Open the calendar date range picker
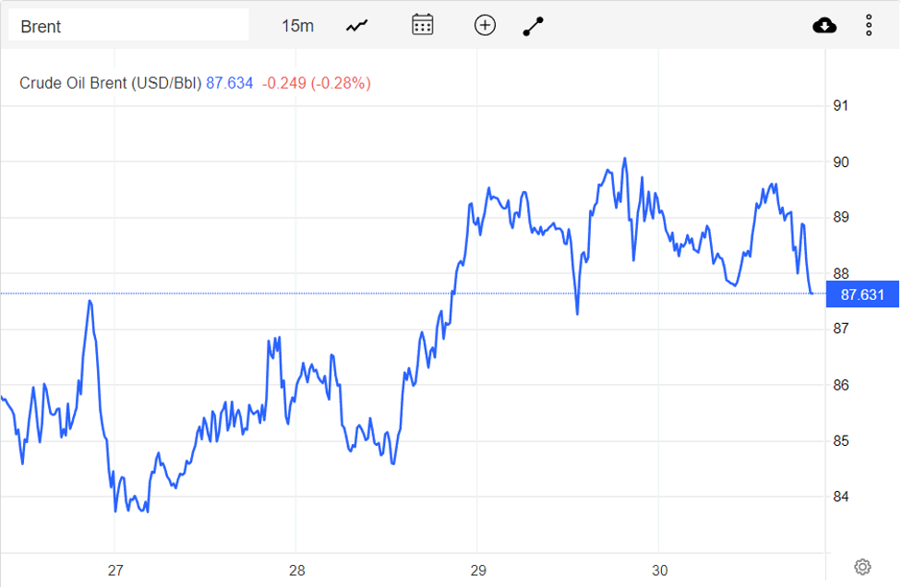 tap(423, 25)
